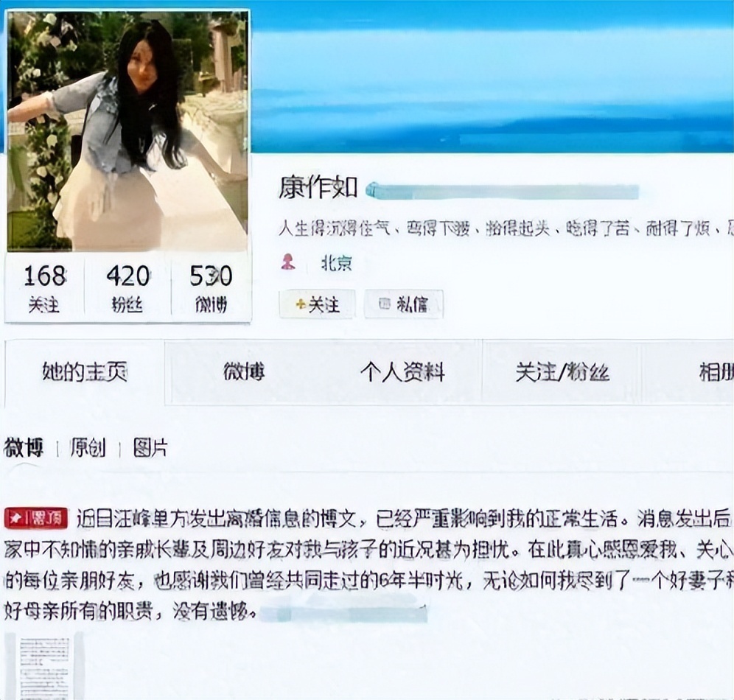View the 530 微博 posts count
734x700 pixels.
tap(211, 288)
